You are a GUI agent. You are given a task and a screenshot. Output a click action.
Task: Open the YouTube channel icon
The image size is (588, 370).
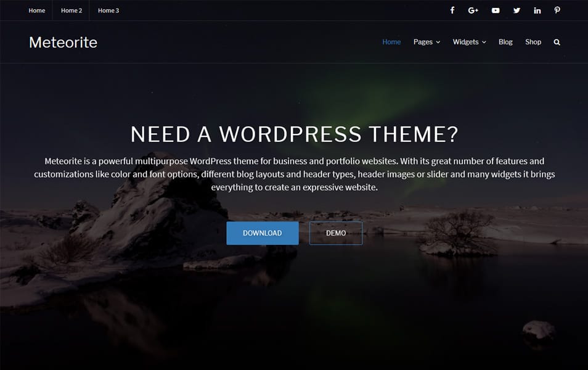click(495, 10)
